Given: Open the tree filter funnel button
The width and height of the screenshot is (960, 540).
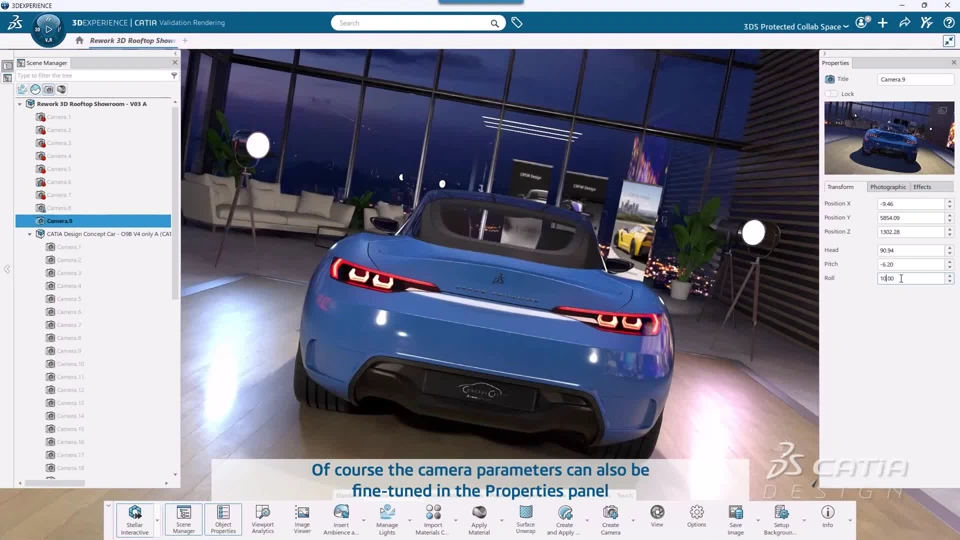Looking at the screenshot, I should 174,75.
